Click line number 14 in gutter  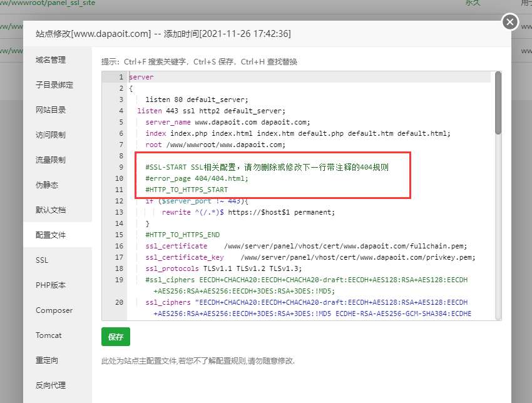pyautogui.click(x=119, y=223)
